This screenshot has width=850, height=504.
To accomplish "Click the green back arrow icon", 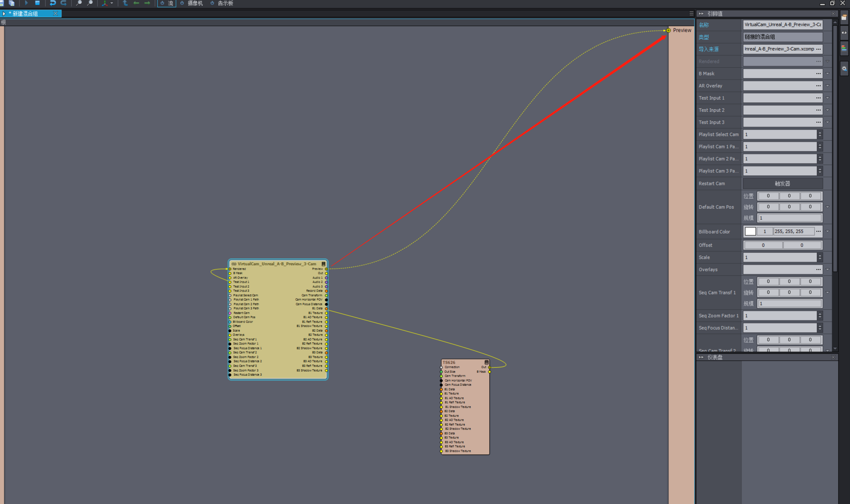I will coord(136,3).
